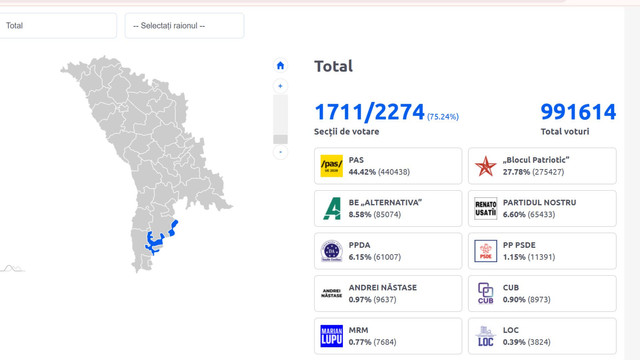Image resolution: width=640 pixels, height=360 pixels.
Task: Open the Andrei Năstase result card
Action: (x=388, y=293)
